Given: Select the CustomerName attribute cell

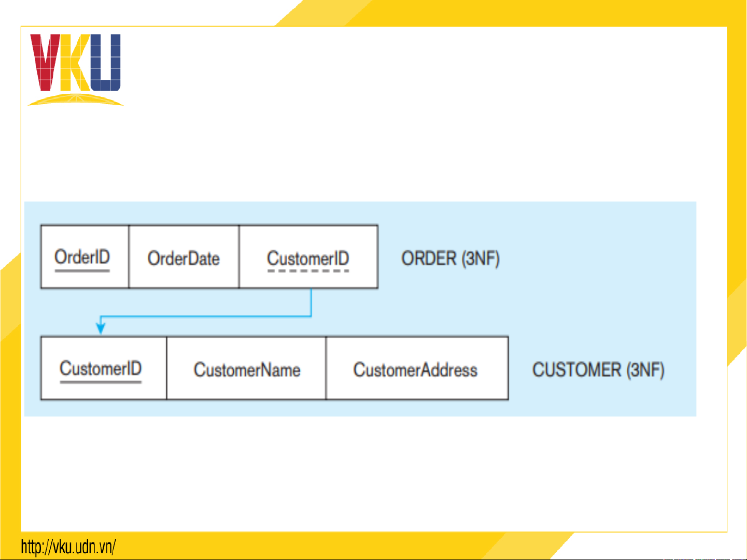Looking at the screenshot, I should 246,369.
